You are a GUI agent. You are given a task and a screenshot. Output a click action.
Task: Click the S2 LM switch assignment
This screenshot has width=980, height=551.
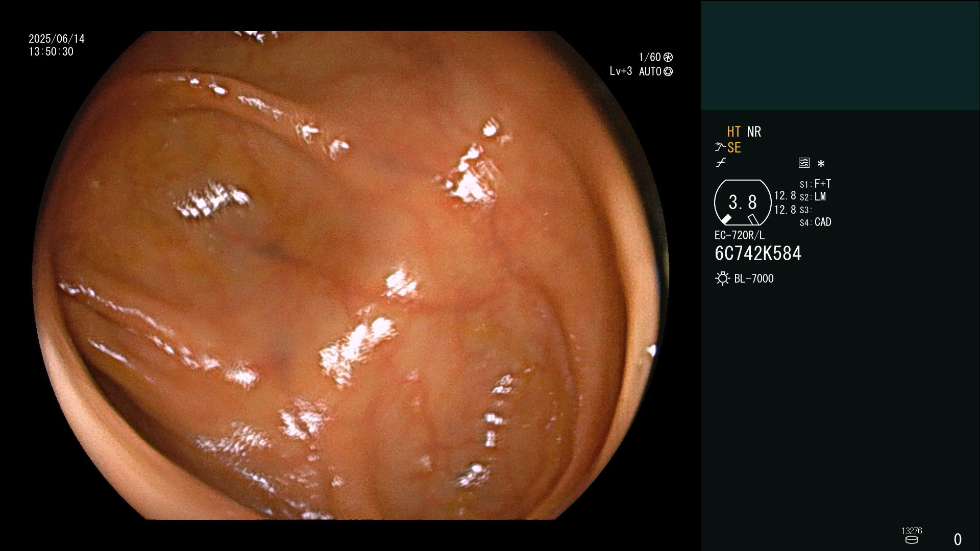tap(813, 197)
